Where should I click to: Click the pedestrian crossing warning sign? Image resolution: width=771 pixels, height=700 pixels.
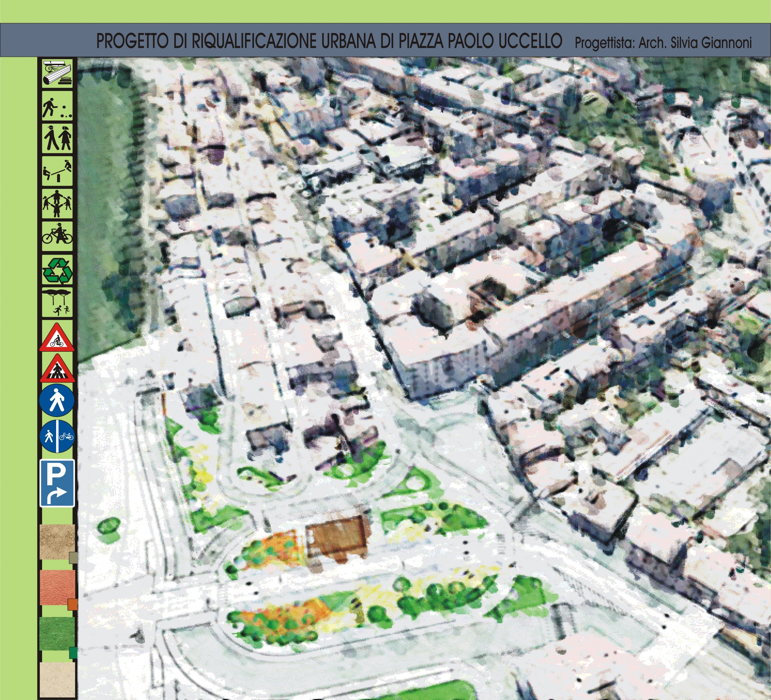tap(57, 370)
